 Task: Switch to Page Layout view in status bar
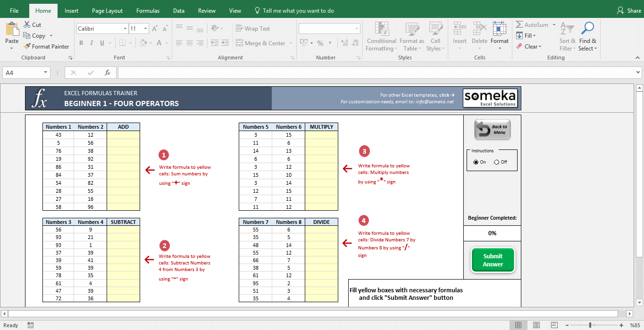pos(536,325)
